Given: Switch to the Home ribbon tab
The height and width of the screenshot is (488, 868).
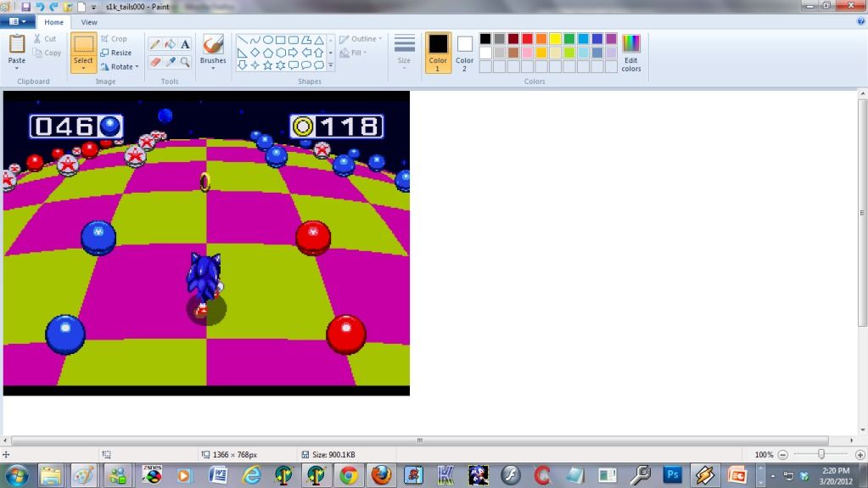Looking at the screenshot, I should click(x=53, y=22).
